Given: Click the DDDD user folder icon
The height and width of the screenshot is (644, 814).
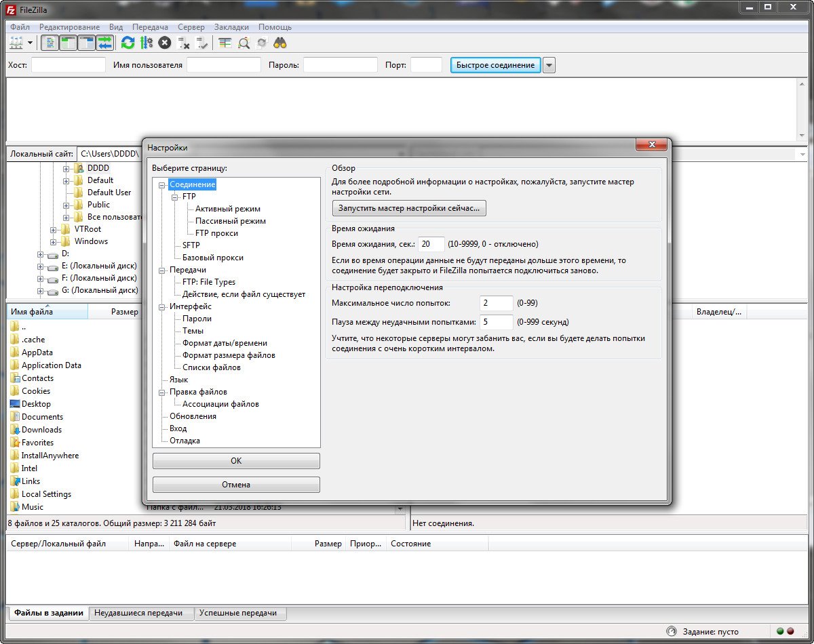Looking at the screenshot, I should tap(78, 168).
